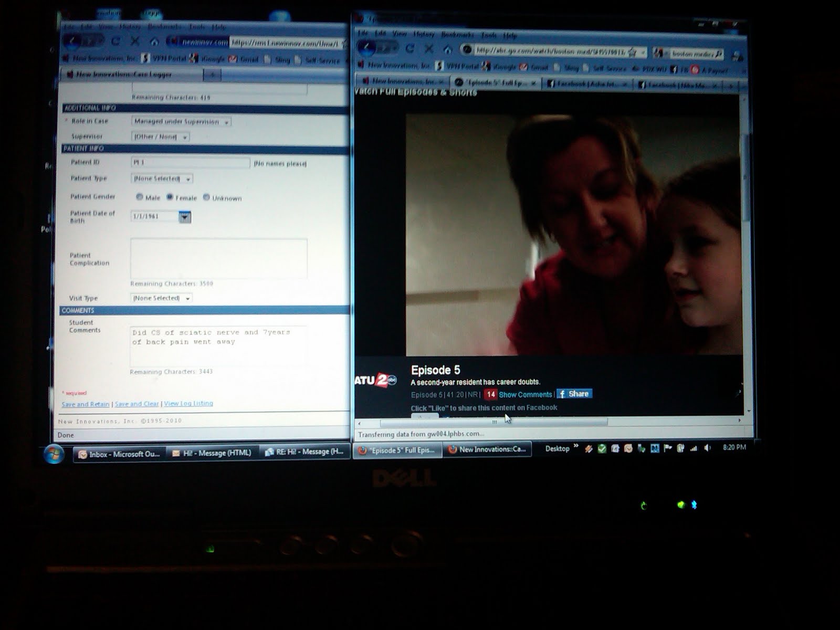Click the flag icon in the system tray
Image resolution: width=840 pixels, height=630 pixels.
(x=668, y=448)
